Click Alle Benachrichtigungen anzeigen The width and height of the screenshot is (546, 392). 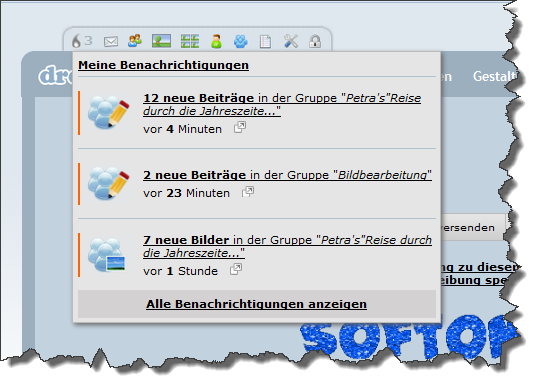tap(256, 304)
